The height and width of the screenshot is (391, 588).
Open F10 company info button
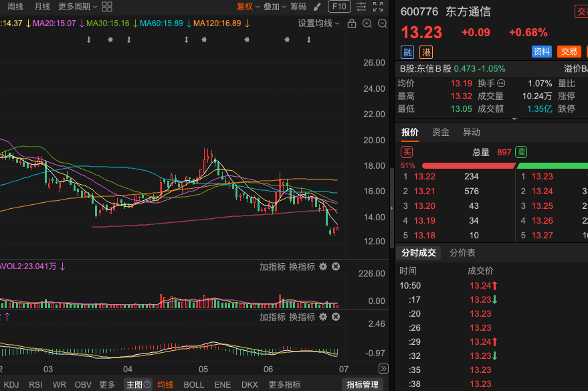(x=339, y=7)
